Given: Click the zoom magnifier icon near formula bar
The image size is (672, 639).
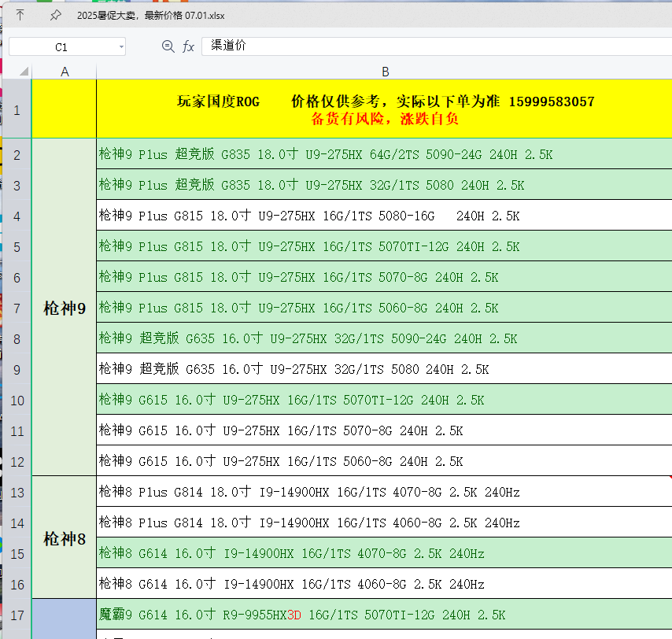Looking at the screenshot, I should coord(168,46).
